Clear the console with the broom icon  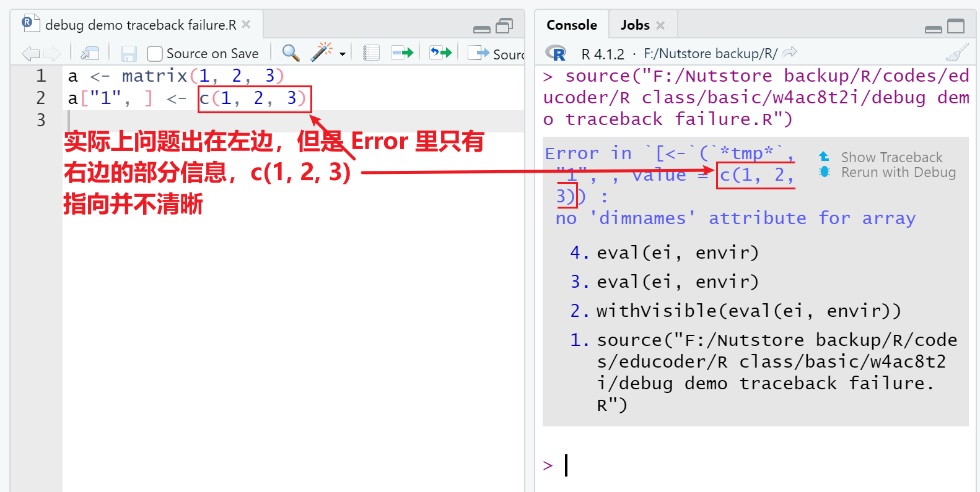pos(957,53)
